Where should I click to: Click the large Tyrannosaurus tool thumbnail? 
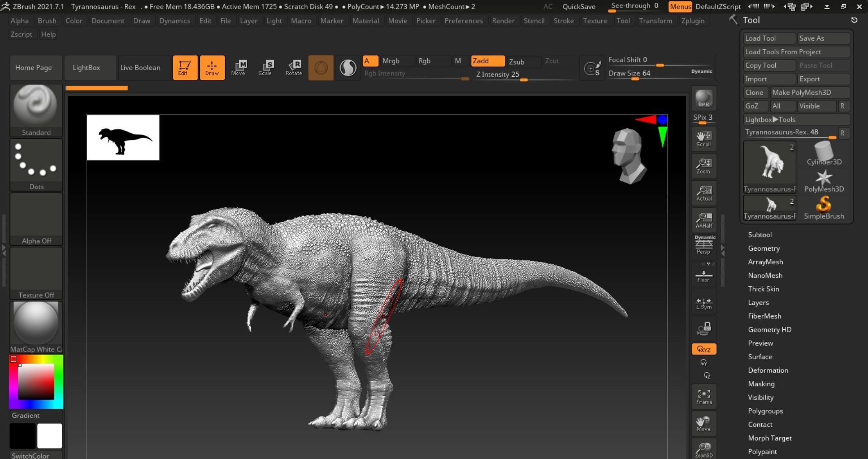tap(769, 167)
